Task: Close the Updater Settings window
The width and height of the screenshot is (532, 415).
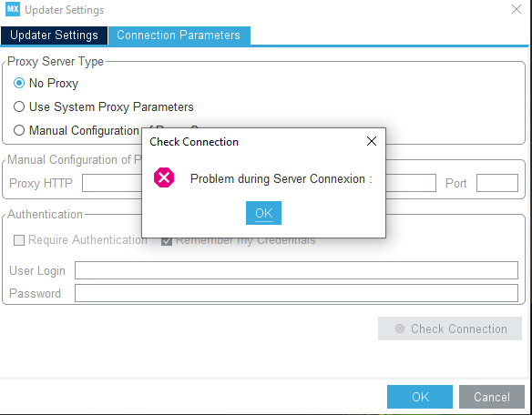Action: click(517, 9)
